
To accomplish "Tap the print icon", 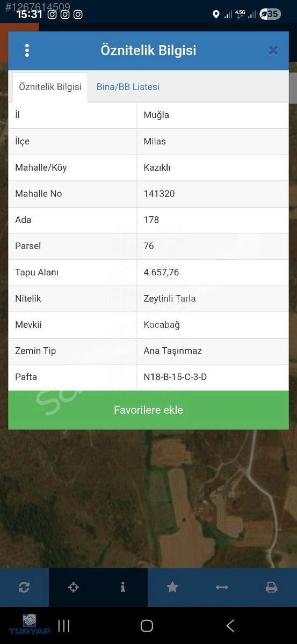I will [271, 587].
